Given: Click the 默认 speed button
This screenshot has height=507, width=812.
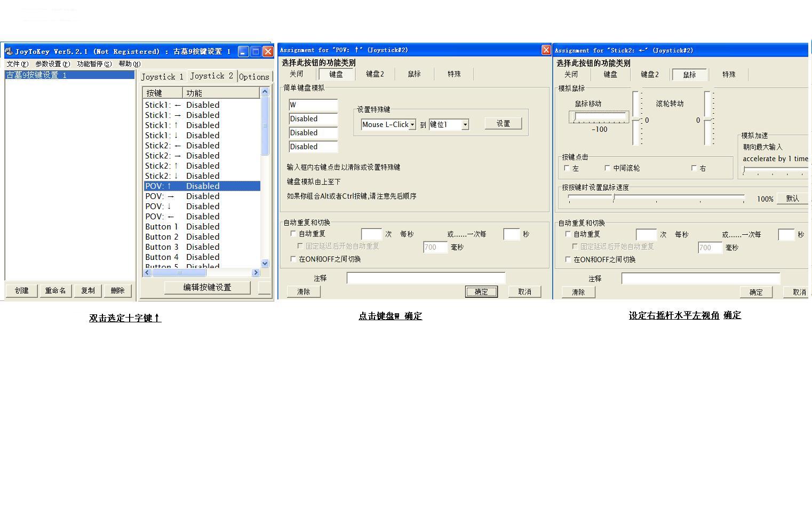Looking at the screenshot, I should [792, 198].
